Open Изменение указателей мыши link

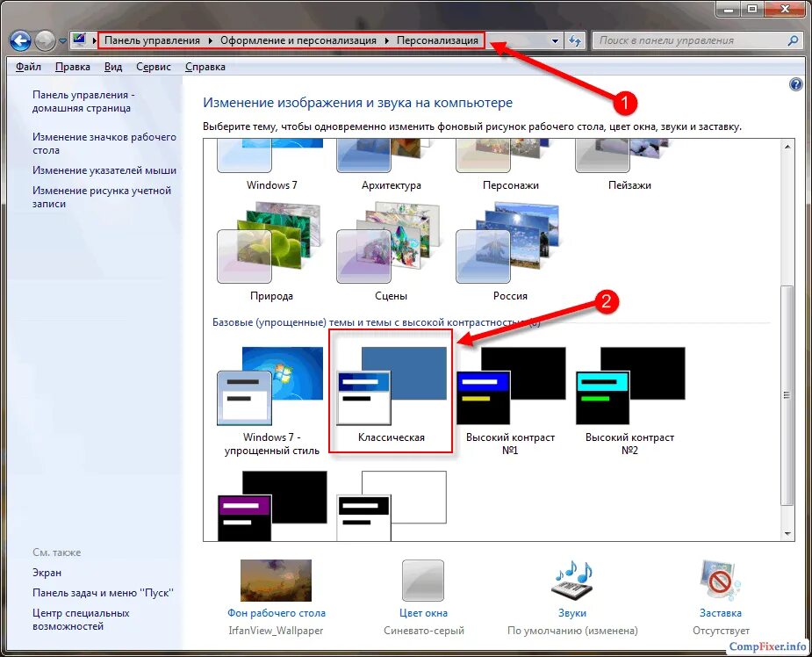pyautogui.click(x=104, y=170)
